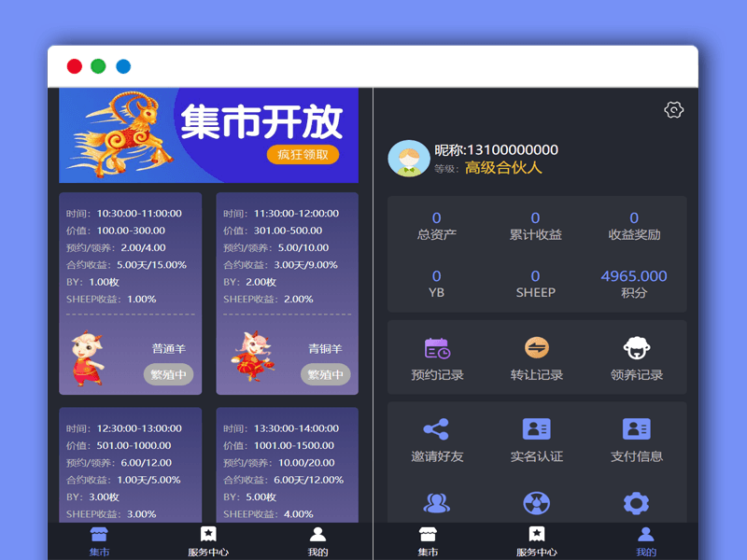747x560 pixels.
Task: Select the share icon for 邀请好友
Action: point(436,429)
